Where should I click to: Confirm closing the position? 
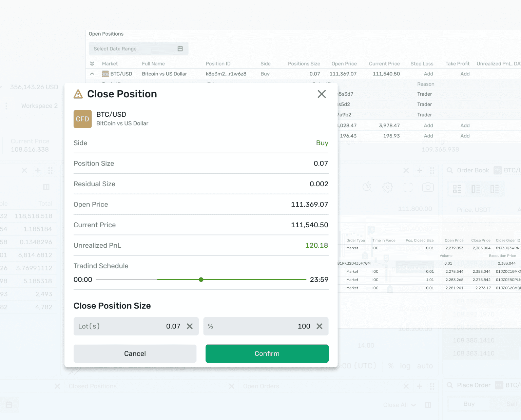(x=267, y=354)
